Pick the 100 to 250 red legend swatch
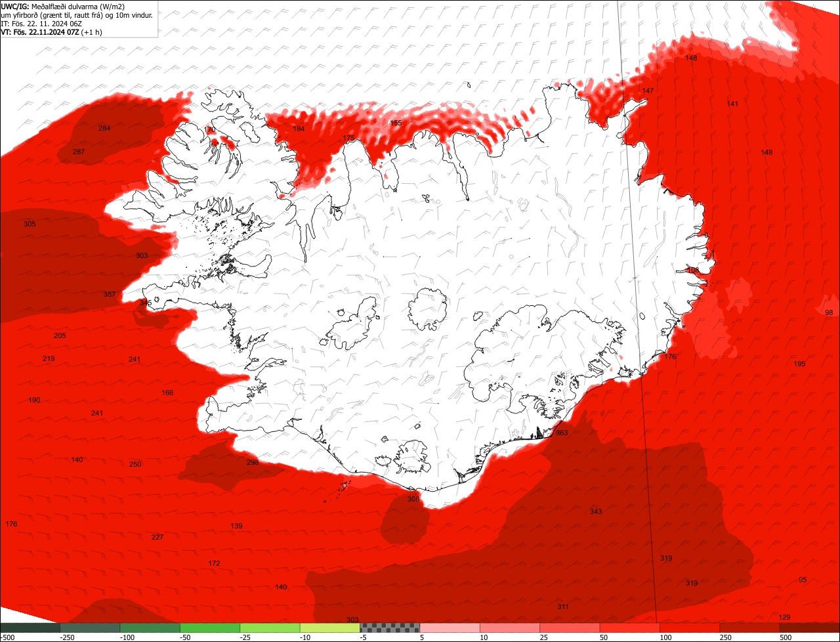 pyautogui.click(x=690, y=628)
